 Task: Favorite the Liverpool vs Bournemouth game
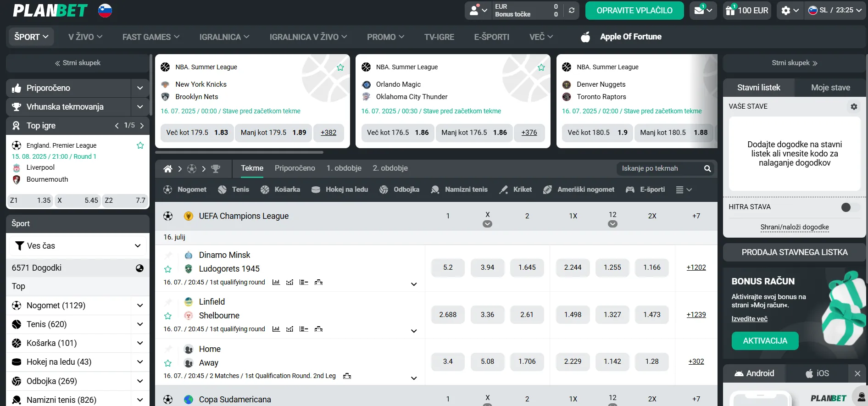tap(140, 145)
